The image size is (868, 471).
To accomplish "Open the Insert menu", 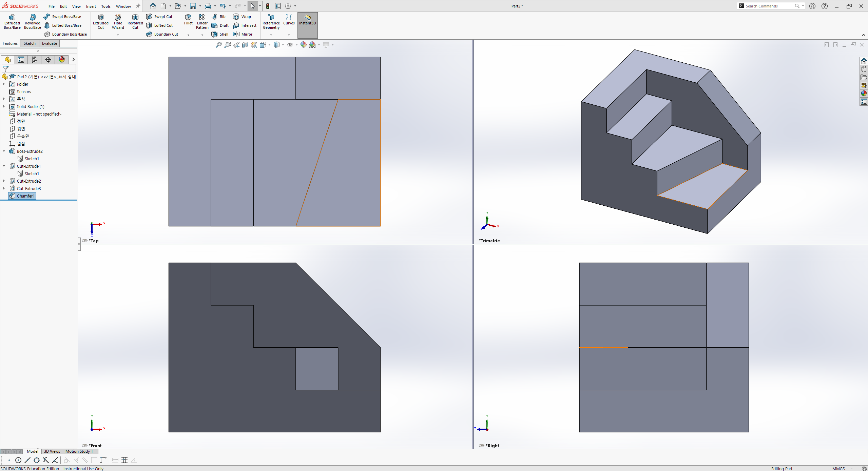I will pyautogui.click(x=91, y=6).
